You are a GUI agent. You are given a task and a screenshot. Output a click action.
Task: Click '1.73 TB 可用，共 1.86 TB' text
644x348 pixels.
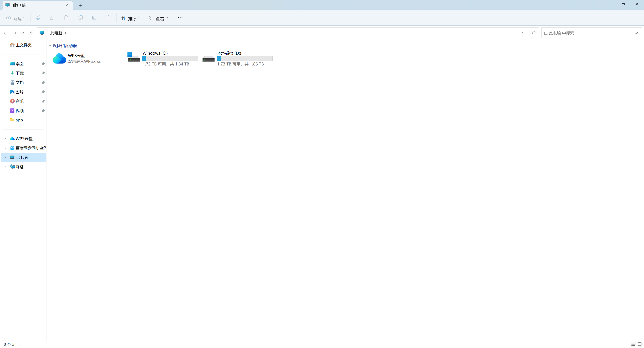[240, 64]
